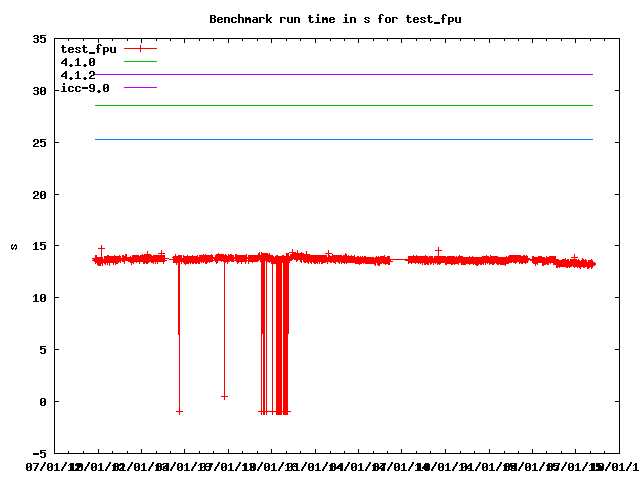Click the icc-9.0 legend line sample
The width and height of the screenshot is (640, 480).
141,88
